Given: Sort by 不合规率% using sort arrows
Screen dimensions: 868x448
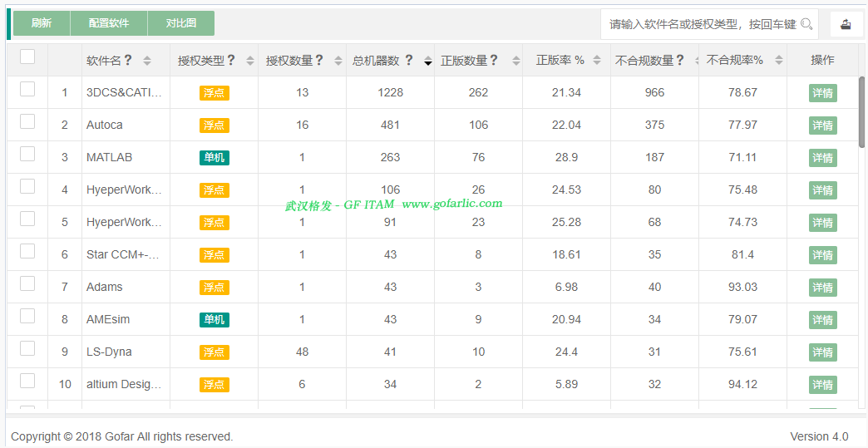Looking at the screenshot, I should pos(778,61).
